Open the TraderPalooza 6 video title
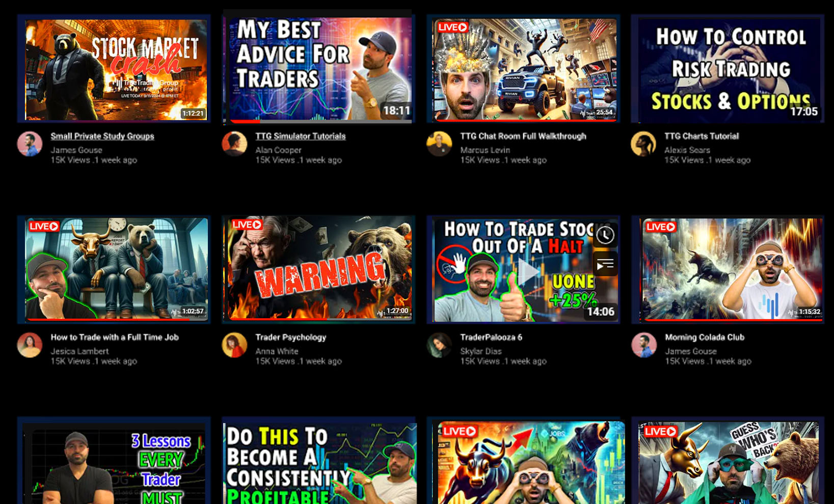The height and width of the screenshot is (504, 834). tap(491, 337)
